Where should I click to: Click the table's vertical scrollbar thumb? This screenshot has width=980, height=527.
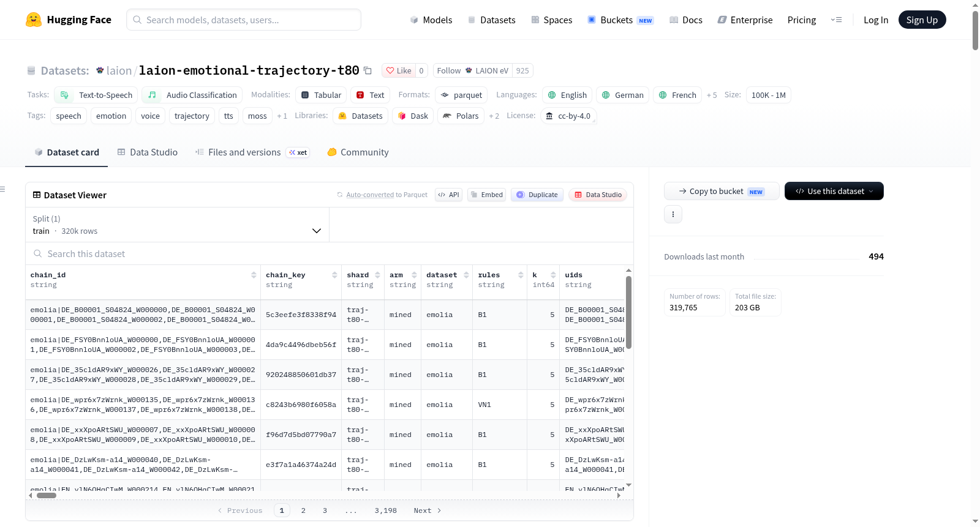click(628, 312)
